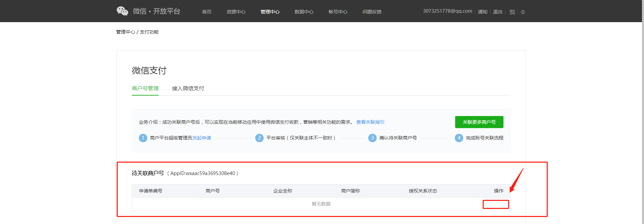Click 授权关系状态 column header

pyautogui.click(x=423, y=191)
